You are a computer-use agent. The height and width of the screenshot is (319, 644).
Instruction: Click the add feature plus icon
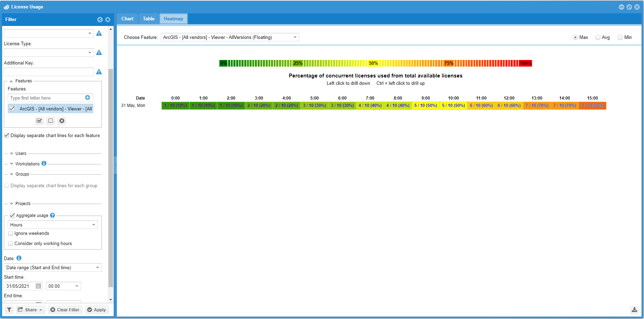[x=87, y=98]
